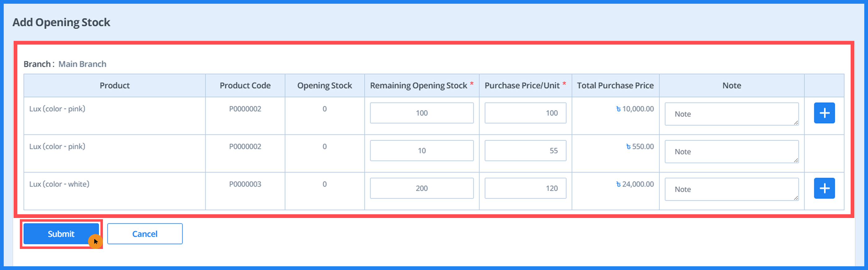Screen dimensions: 868x270
Task: Select Remaining Opening Stock input for product P0000002 with total 10,000.00
Action: coord(421,113)
